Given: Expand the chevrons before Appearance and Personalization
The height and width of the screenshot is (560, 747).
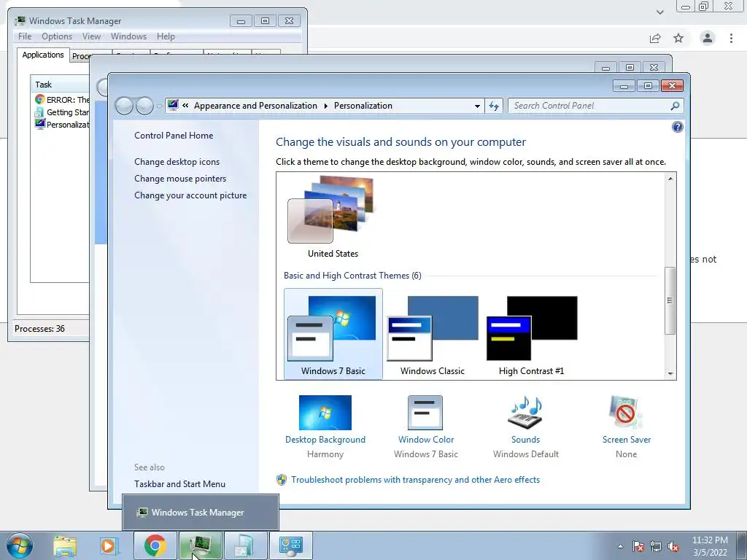Looking at the screenshot, I should point(185,106).
